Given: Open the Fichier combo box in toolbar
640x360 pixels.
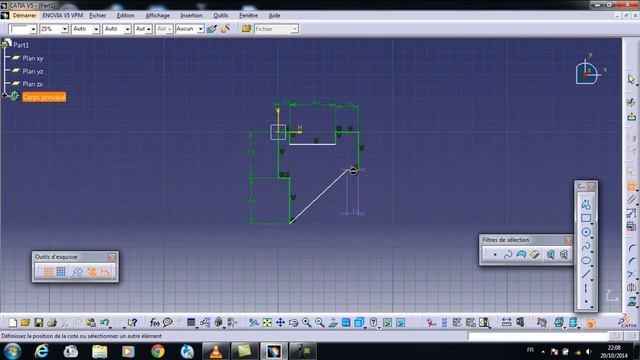Looking at the screenshot, I should point(276,29).
